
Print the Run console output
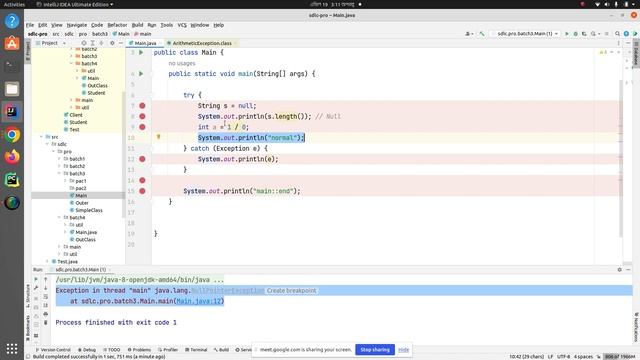pyautogui.click(x=46, y=314)
